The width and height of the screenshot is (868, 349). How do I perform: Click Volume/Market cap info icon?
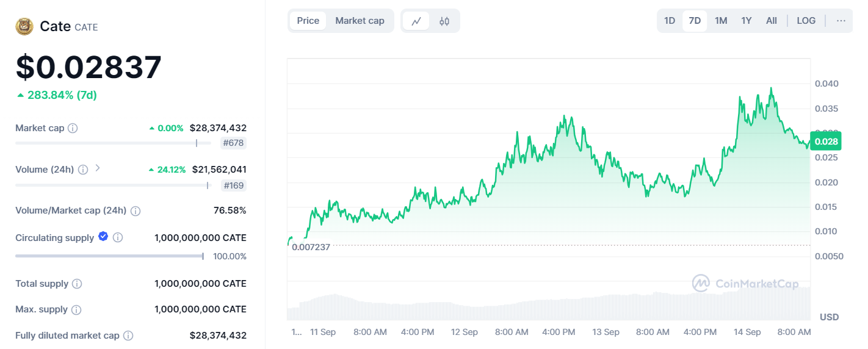point(136,210)
